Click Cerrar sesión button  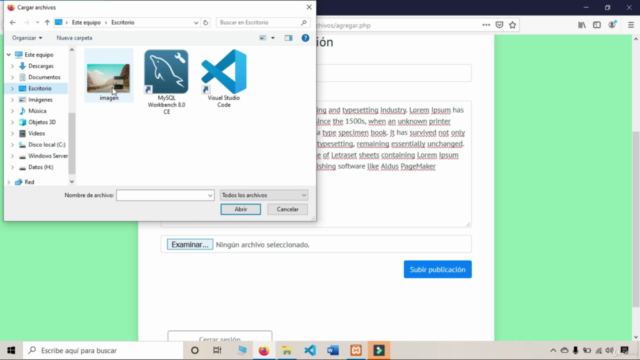(x=220, y=337)
